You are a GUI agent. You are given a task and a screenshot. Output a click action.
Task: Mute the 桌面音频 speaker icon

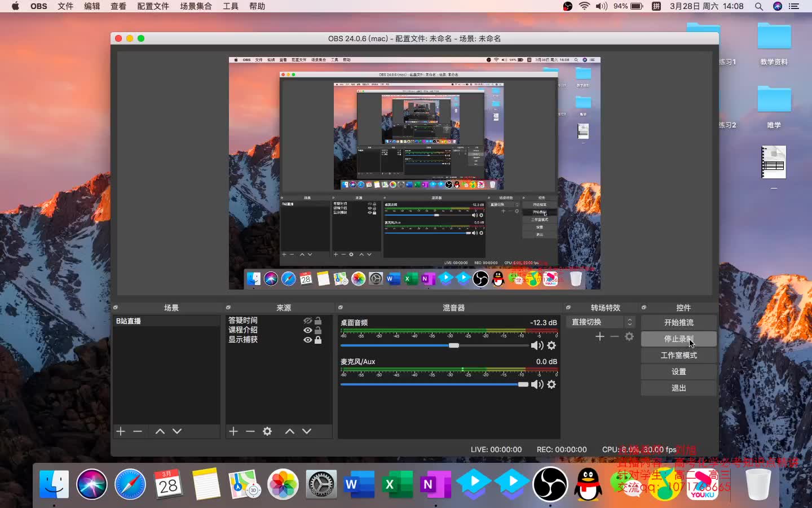pyautogui.click(x=537, y=345)
